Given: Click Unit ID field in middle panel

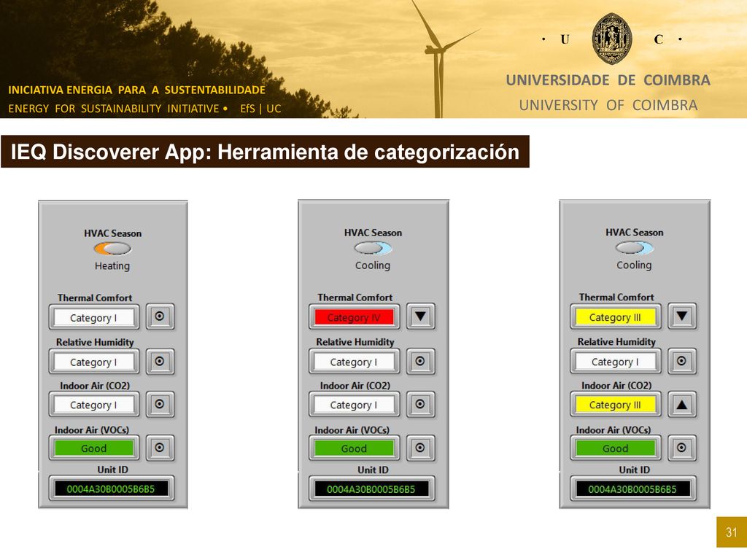Looking at the screenshot, I should pos(371,489).
